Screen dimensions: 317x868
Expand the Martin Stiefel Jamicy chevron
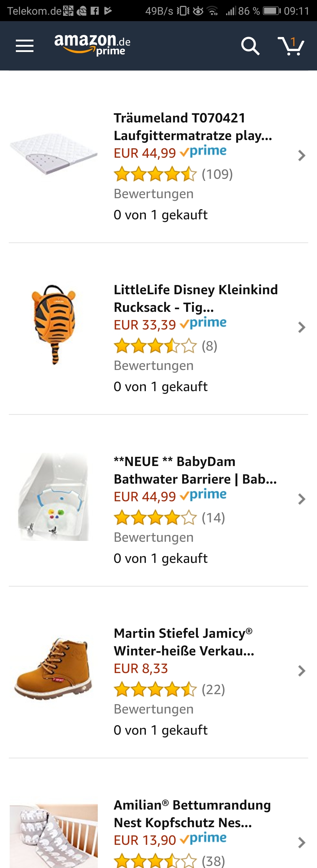[301, 671]
